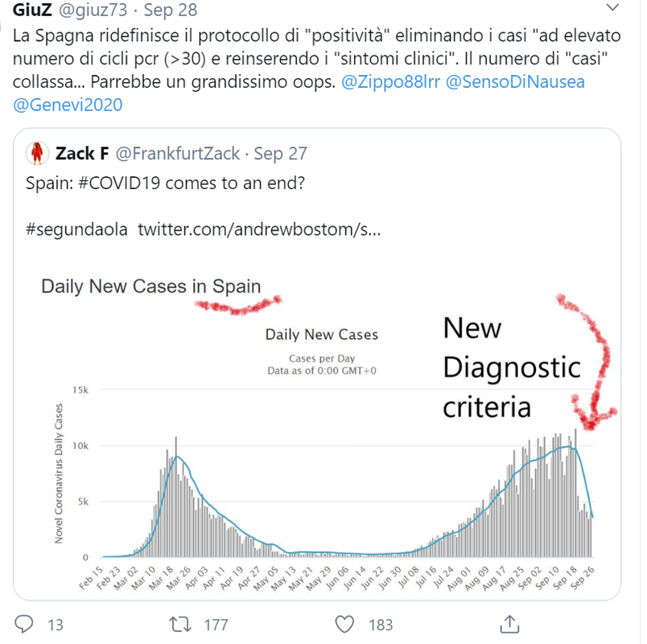The image size is (647, 644).
Task: Open GiuZ profile name
Action: point(32,10)
